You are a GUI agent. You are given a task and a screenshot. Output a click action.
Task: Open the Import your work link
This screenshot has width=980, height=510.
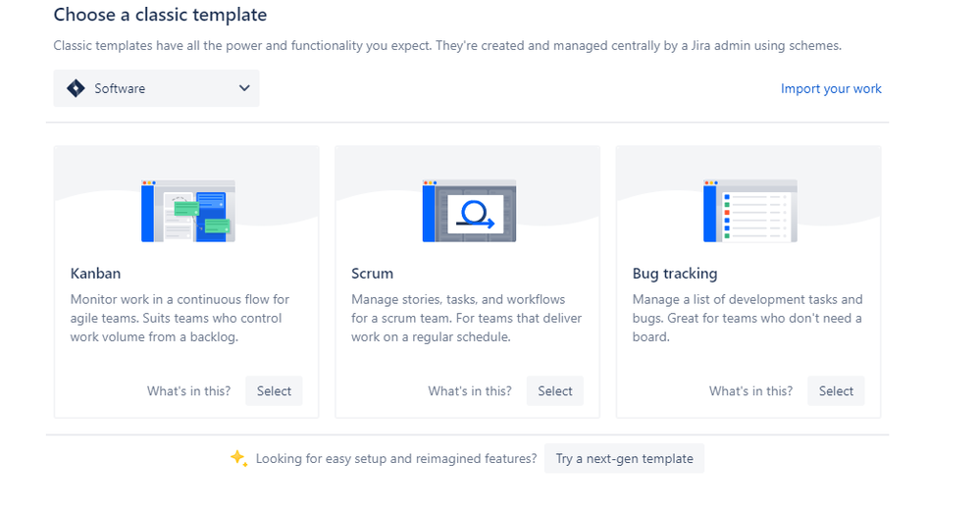[x=831, y=88]
